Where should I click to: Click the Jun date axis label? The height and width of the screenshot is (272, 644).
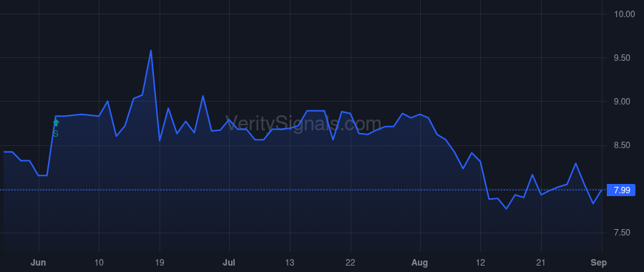click(39, 263)
